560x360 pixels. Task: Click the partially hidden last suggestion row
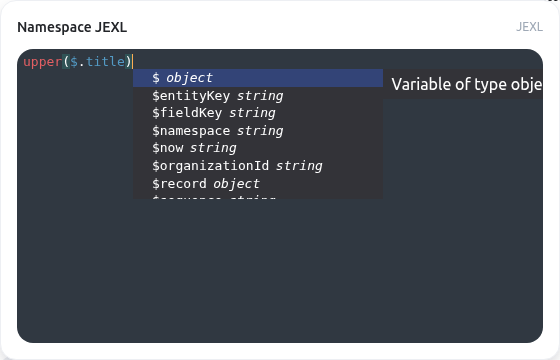[258, 196]
